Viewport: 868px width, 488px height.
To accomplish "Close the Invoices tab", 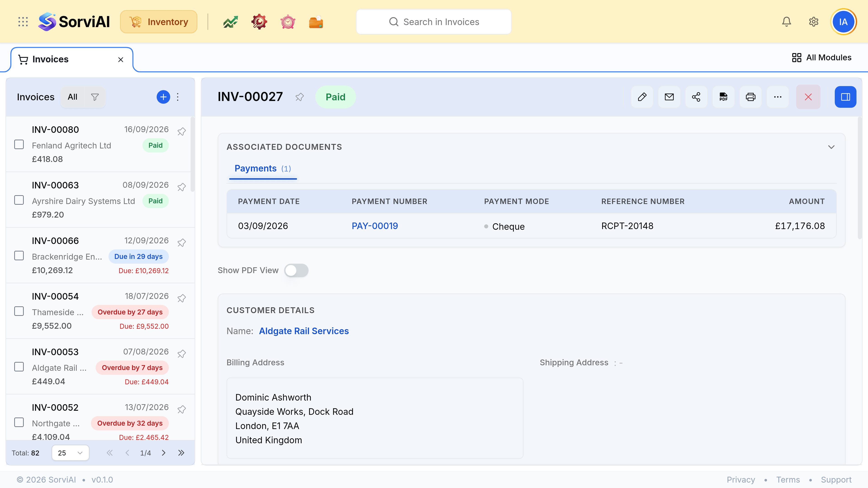I will [x=121, y=60].
